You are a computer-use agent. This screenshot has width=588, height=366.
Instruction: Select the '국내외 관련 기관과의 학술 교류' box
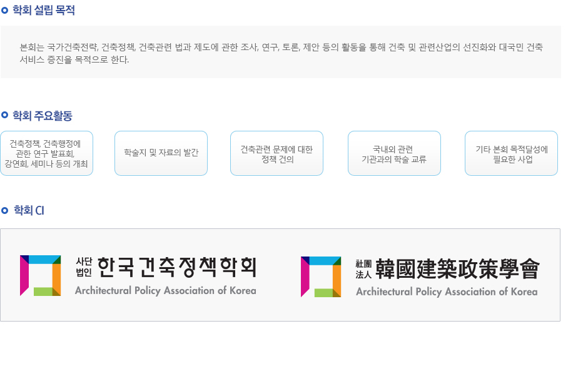click(x=394, y=153)
